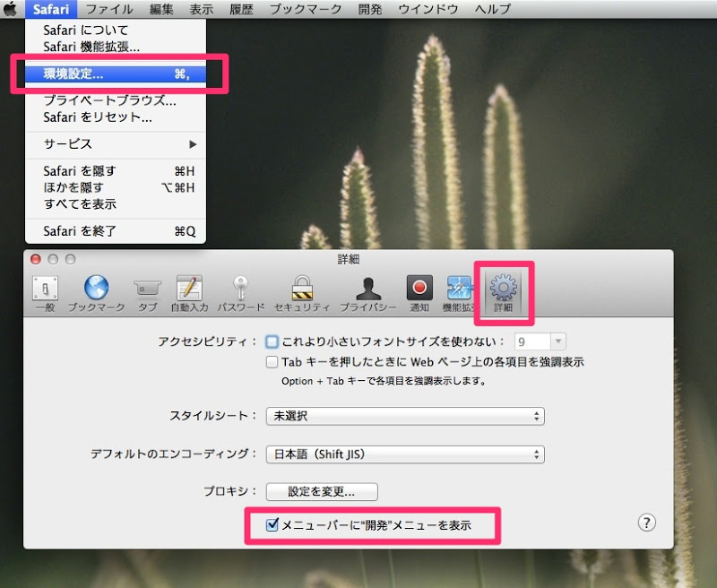This screenshot has height=588, width=717.
Task: Choose Safari について menu entry
Action: coord(116,30)
